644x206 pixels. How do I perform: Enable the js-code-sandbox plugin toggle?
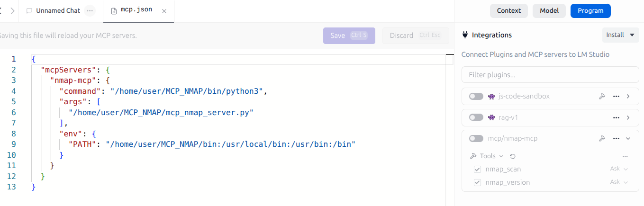[476, 96]
